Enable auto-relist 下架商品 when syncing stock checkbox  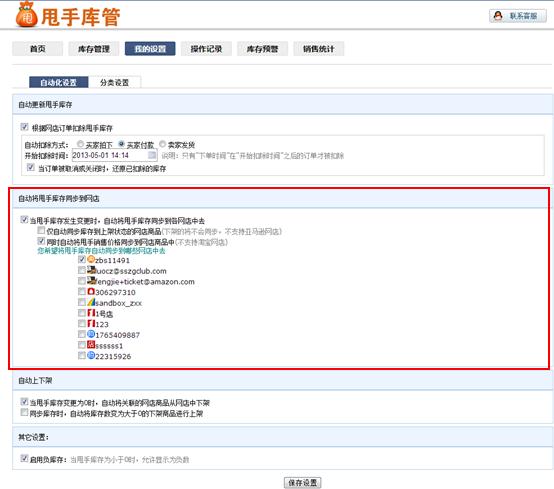(24, 412)
